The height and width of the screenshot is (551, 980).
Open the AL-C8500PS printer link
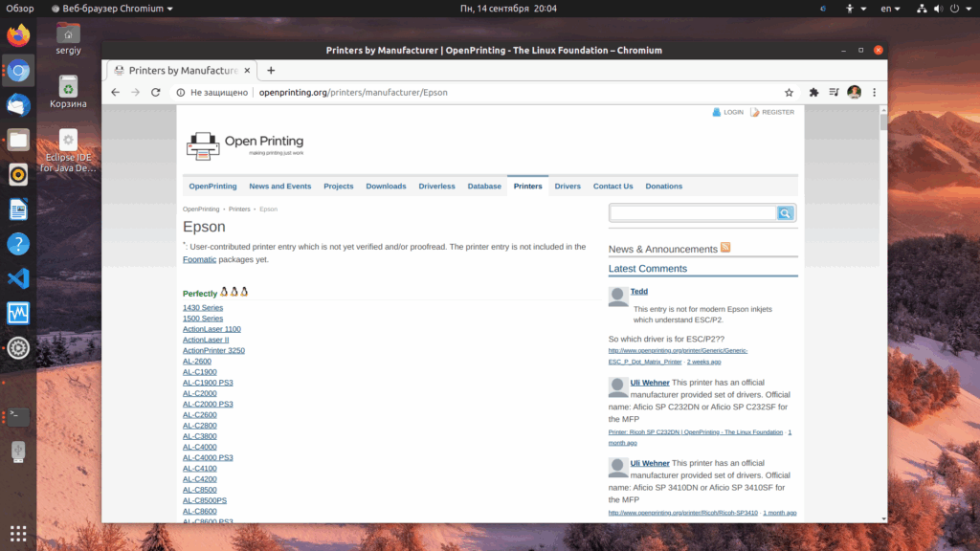205,500
